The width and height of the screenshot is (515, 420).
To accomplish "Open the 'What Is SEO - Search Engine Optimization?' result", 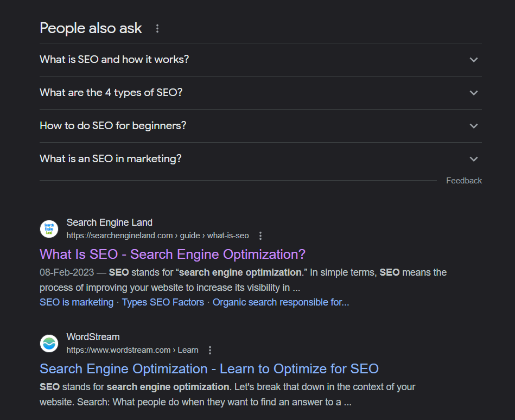I will (x=173, y=254).
